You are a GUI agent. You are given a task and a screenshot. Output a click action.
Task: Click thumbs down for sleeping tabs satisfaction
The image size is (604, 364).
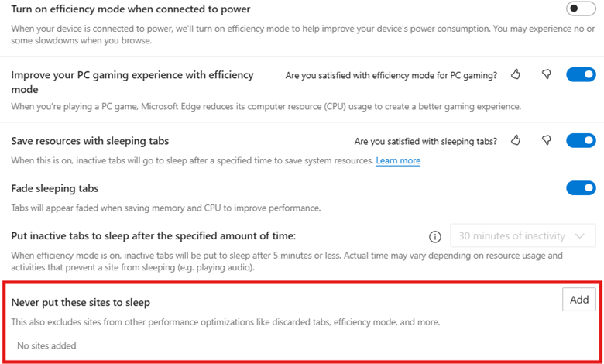click(x=547, y=140)
